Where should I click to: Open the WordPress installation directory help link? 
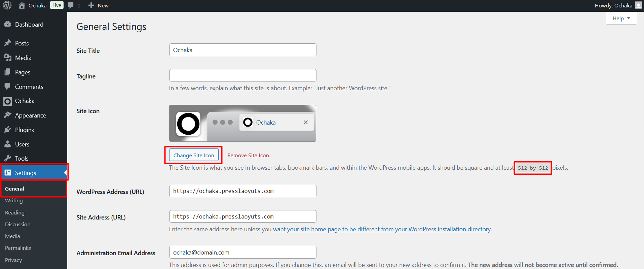tap(382, 229)
